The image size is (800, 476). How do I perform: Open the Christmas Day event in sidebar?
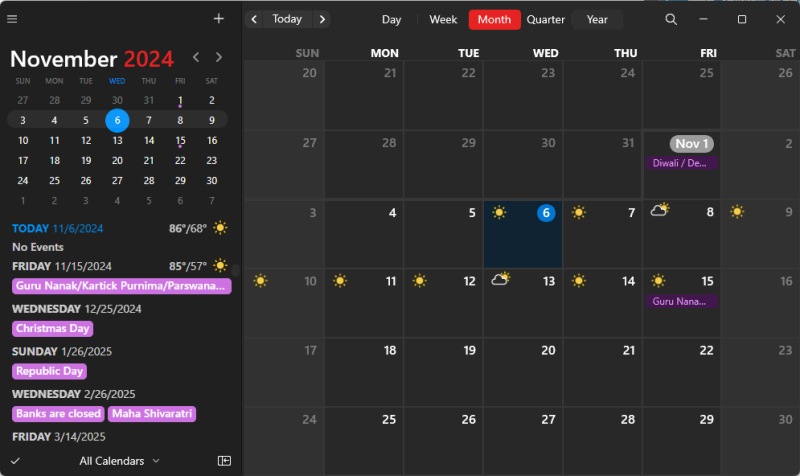52,329
